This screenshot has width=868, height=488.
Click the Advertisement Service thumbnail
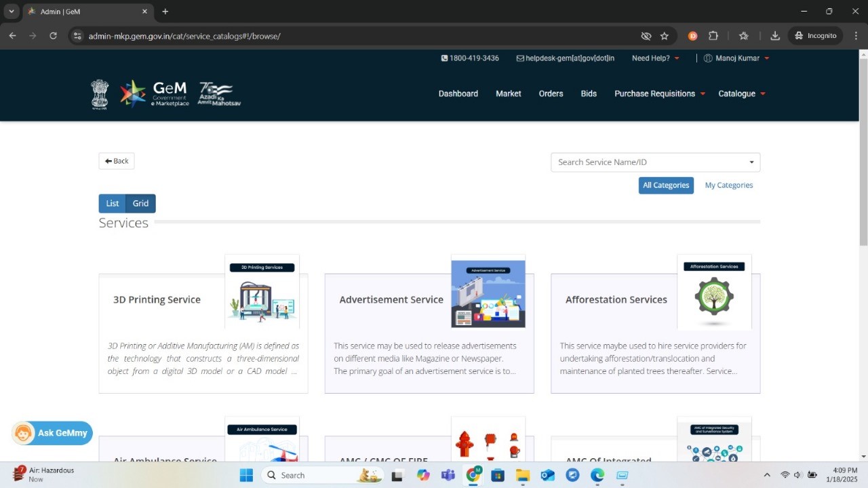pyautogui.click(x=488, y=292)
